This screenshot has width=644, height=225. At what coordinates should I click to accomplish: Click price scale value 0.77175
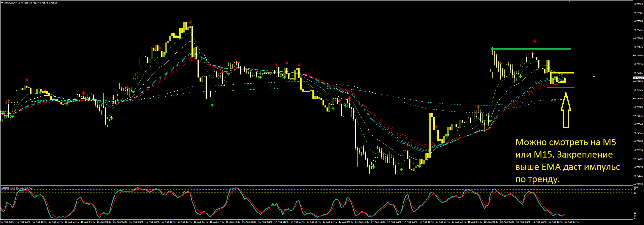pyautogui.click(x=638, y=47)
